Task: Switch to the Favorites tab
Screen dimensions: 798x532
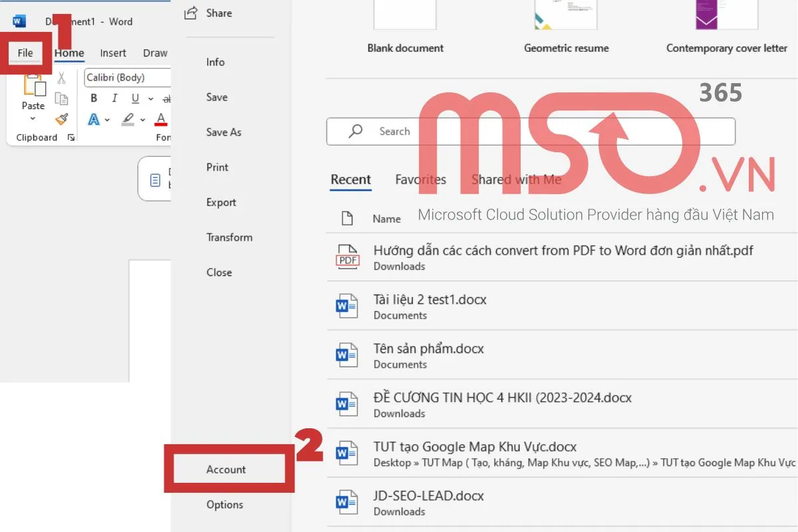Action: pos(420,180)
